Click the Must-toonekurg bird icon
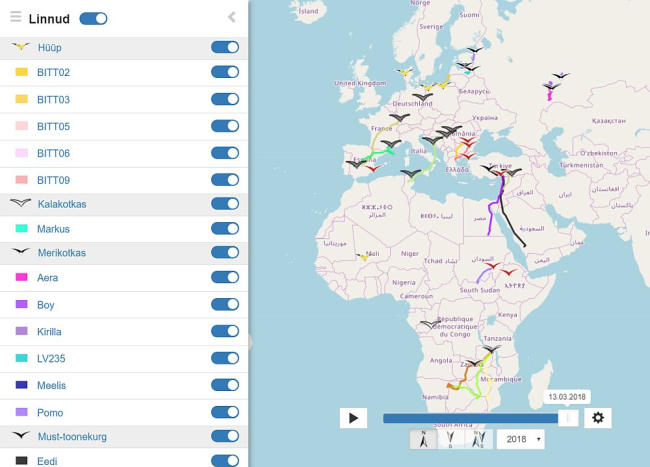This screenshot has width=650, height=467. (21, 436)
